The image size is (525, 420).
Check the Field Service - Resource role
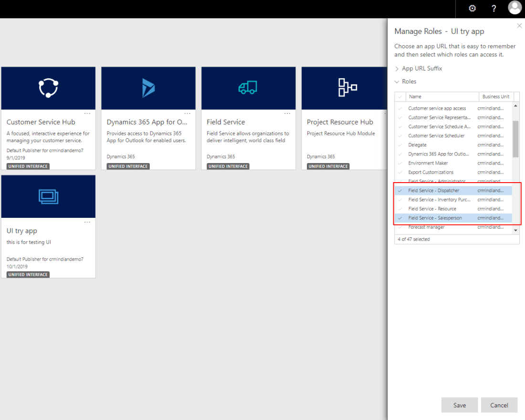pyautogui.click(x=400, y=209)
